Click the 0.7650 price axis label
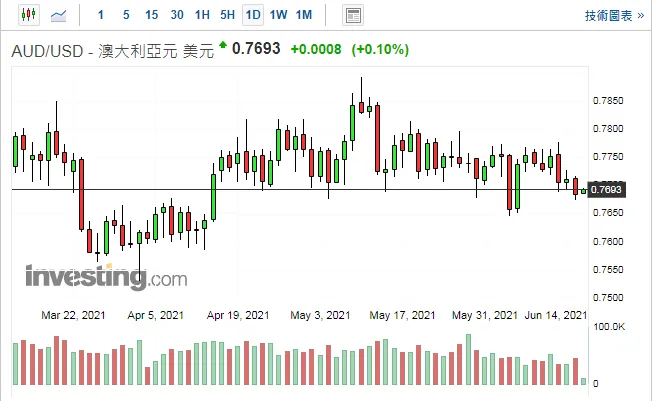The height and width of the screenshot is (401, 652). (x=608, y=213)
